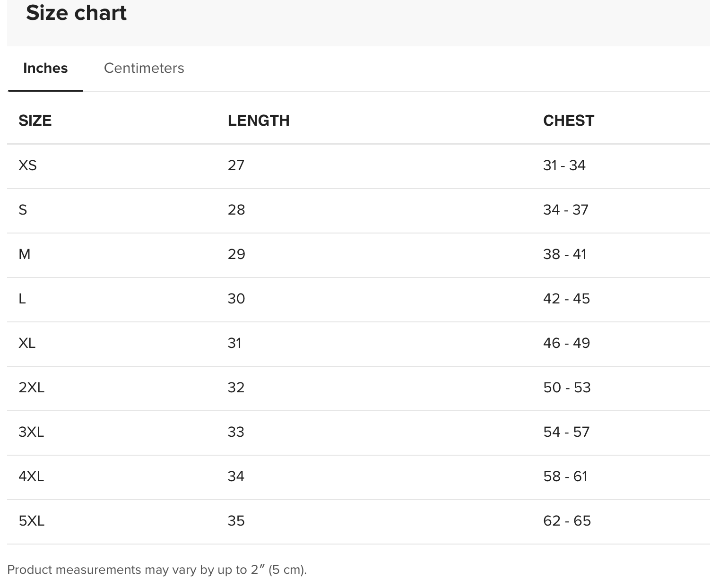Click the 2XL size label

point(31,388)
